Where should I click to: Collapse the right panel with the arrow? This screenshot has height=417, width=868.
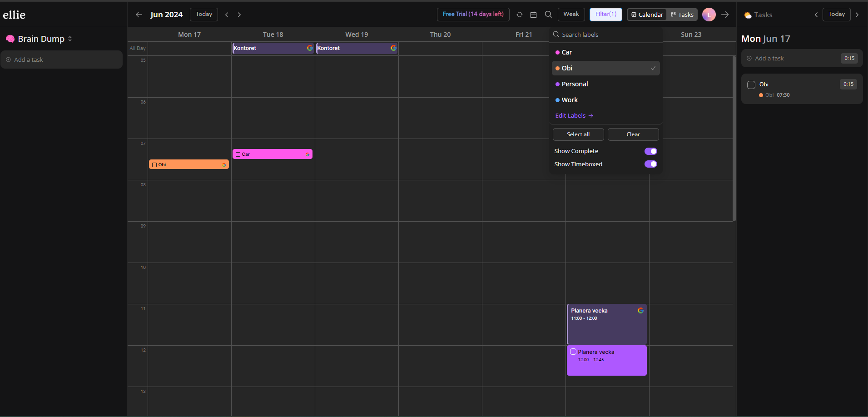[x=725, y=15]
